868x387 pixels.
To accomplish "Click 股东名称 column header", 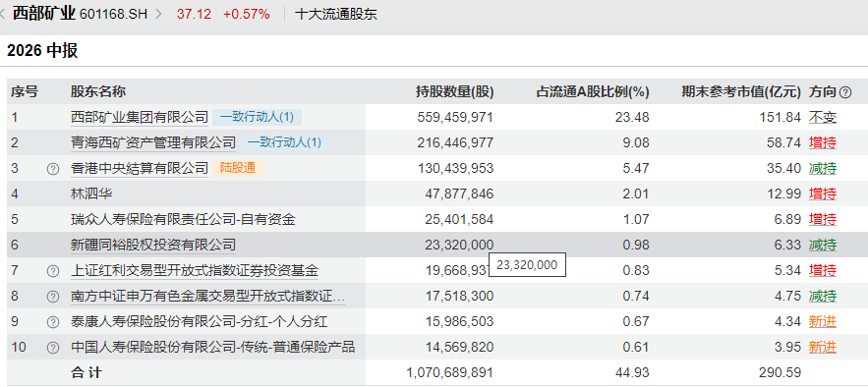I will tap(98, 91).
